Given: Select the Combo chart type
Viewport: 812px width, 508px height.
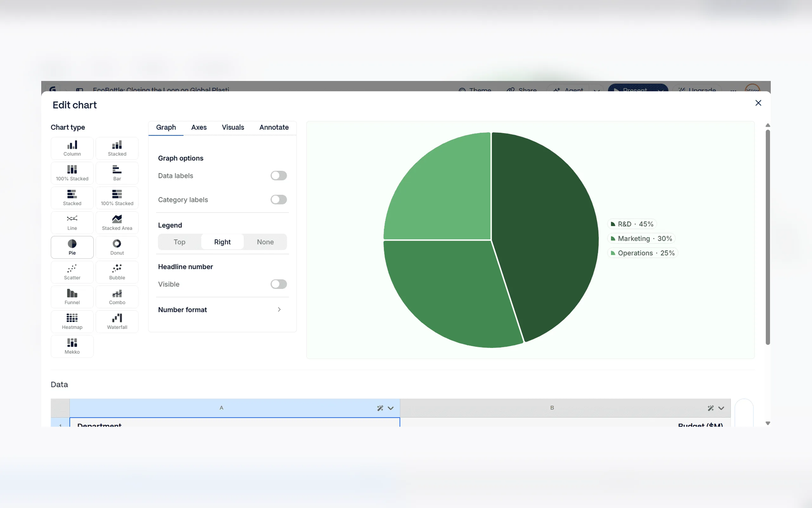Looking at the screenshot, I should [x=117, y=297].
